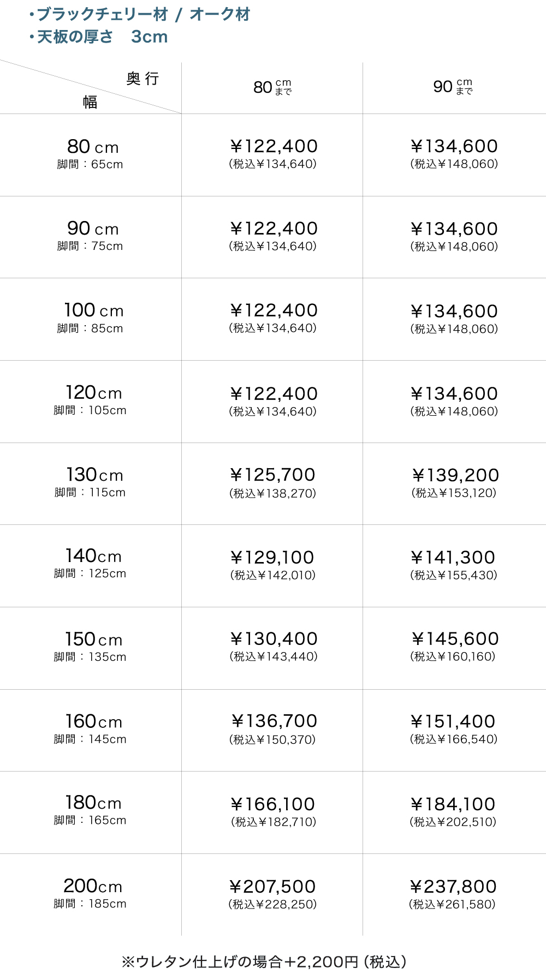Select the ¥145,600 price cell
This screenshot has width=546, height=980.
click(x=455, y=639)
